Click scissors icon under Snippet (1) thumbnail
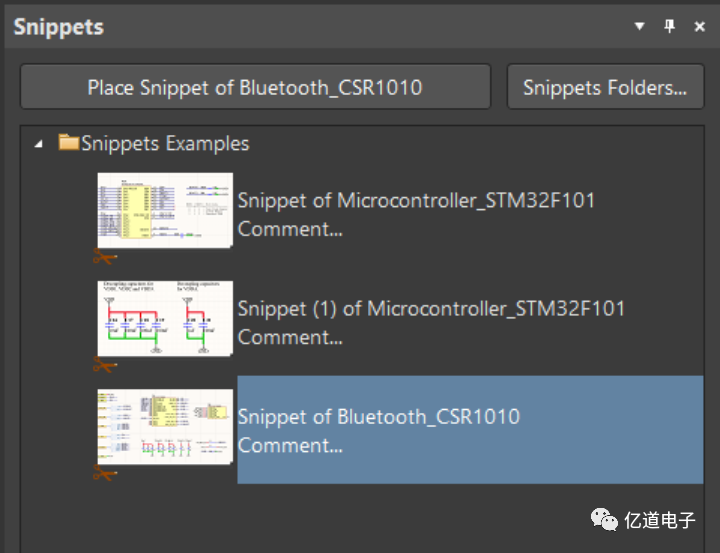This screenshot has height=553, width=720. click(105, 365)
